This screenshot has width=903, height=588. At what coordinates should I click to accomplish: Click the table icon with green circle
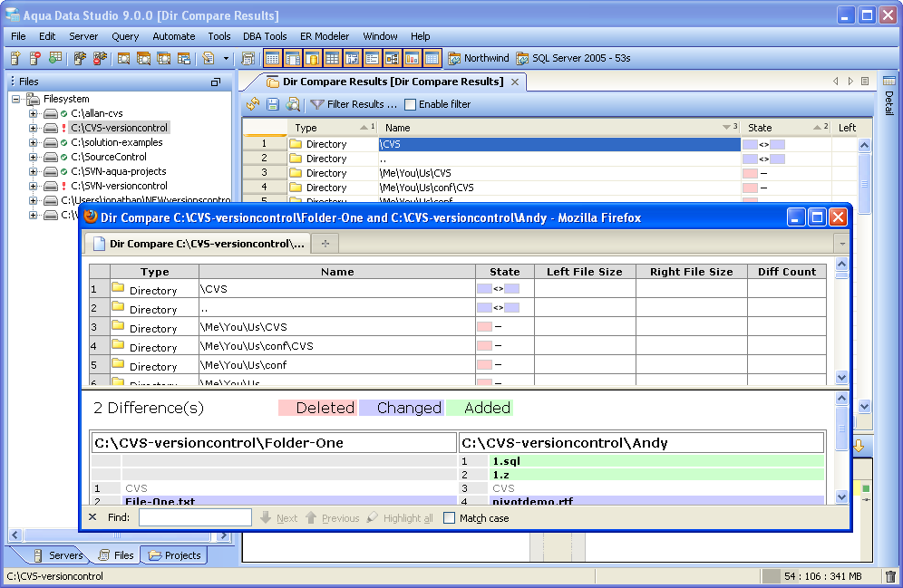pos(55,58)
